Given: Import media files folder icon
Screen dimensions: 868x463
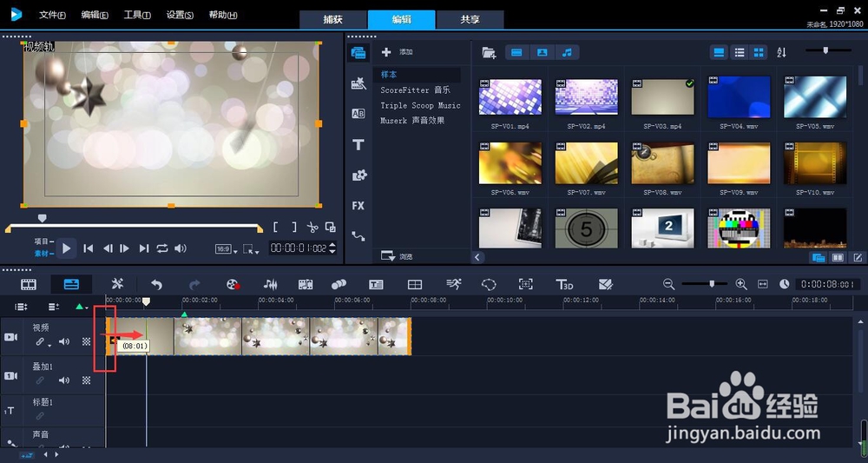Looking at the screenshot, I should (488, 53).
